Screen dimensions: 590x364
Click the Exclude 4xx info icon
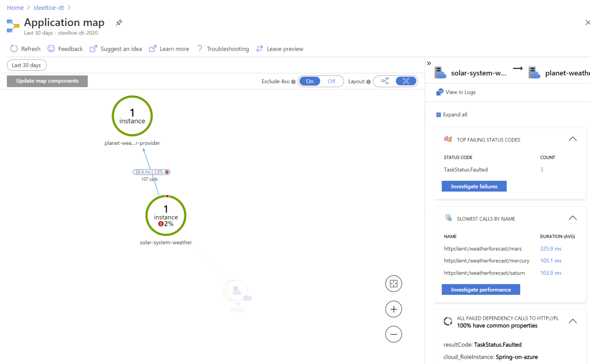click(x=294, y=82)
